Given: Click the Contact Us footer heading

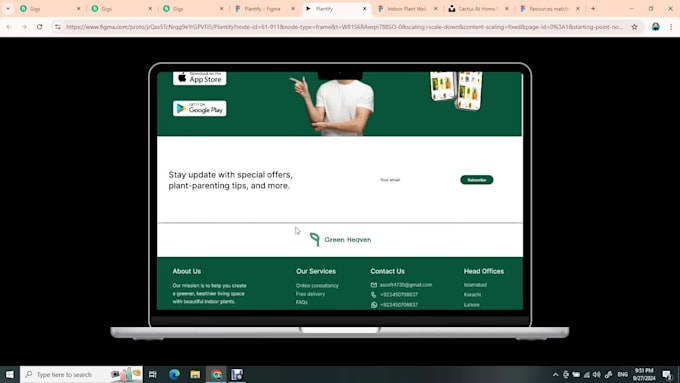Looking at the screenshot, I should [387, 271].
